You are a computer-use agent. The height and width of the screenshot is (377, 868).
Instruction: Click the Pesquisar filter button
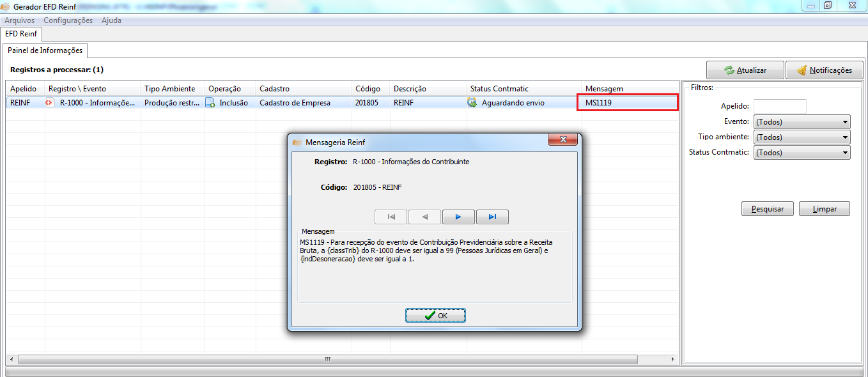767,209
